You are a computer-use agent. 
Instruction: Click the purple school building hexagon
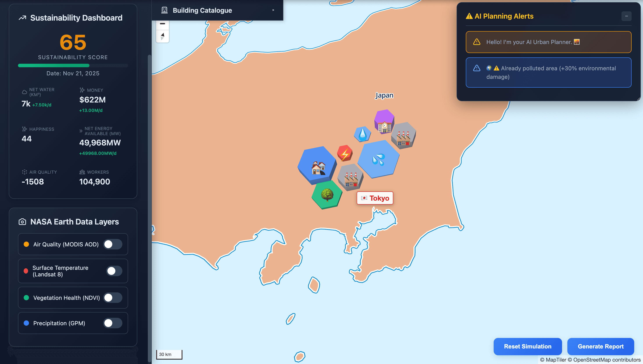(384, 122)
